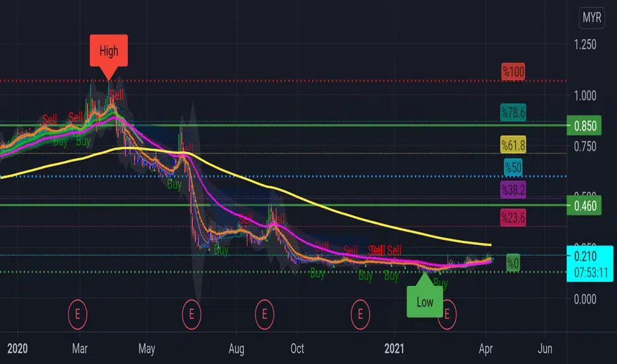
Task: Click the 2020 label on time axis
Action: [x=17, y=349]
